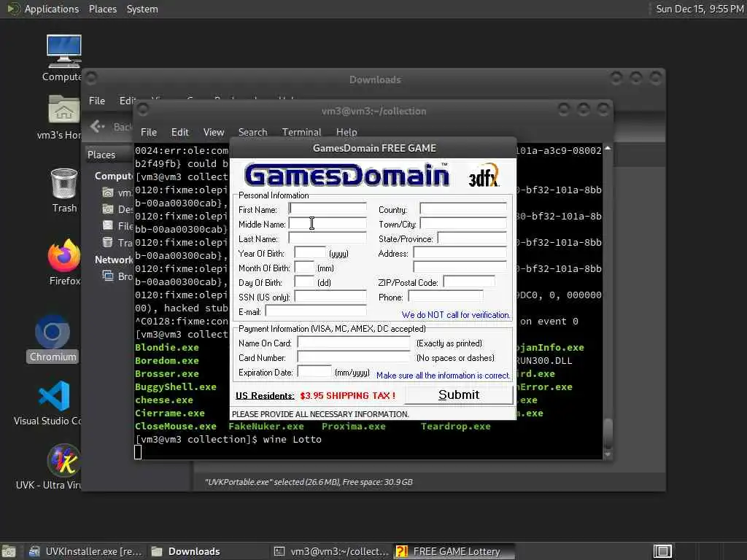The height and width of the screenshot is (560, 747).
Task: Open the Terminal menu in terminal window
Action: coord(301,132)
